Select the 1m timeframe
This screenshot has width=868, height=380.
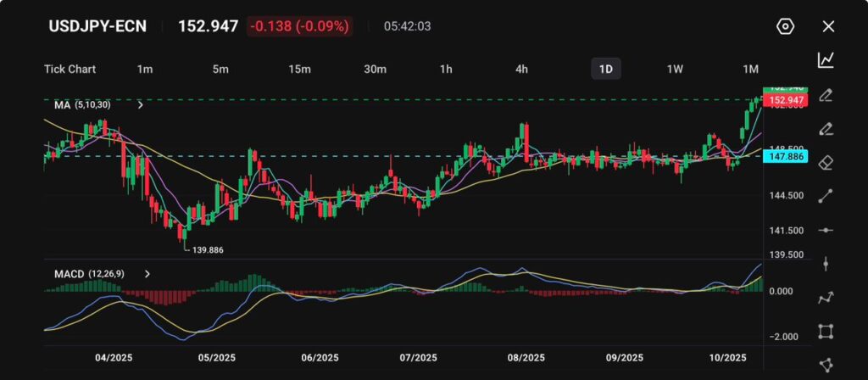tap(145, 69)
